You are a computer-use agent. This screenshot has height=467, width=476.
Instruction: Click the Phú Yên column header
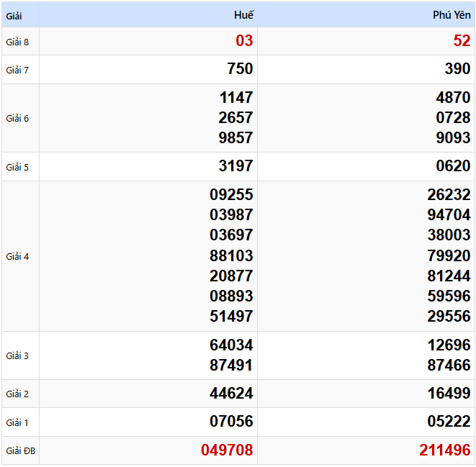[452, 15]
